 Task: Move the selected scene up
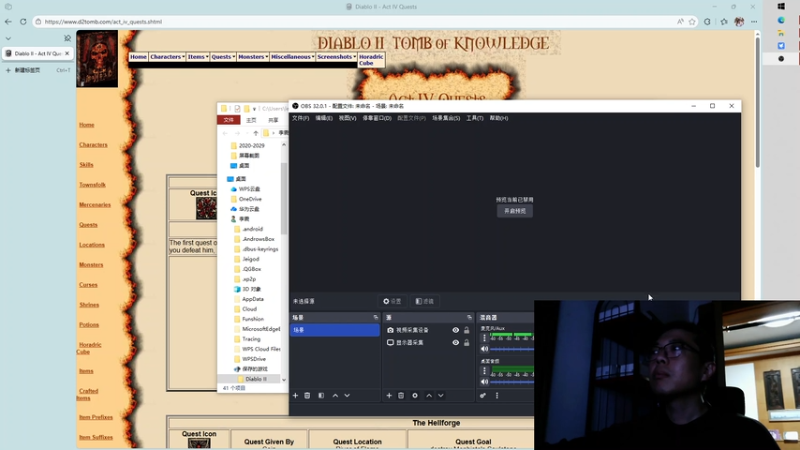point(335,395)
